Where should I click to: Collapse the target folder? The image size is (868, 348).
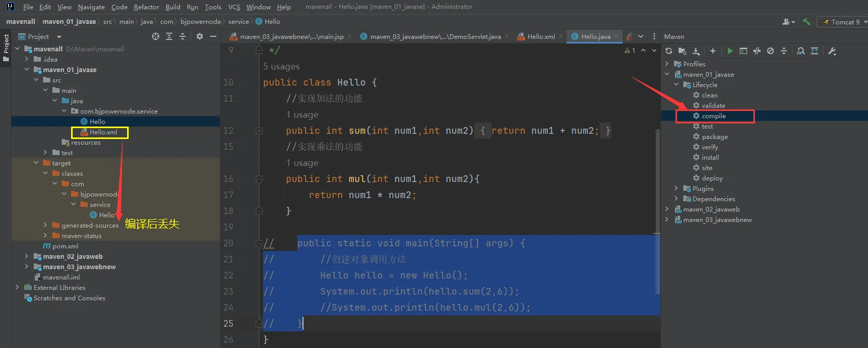(36, 163)
